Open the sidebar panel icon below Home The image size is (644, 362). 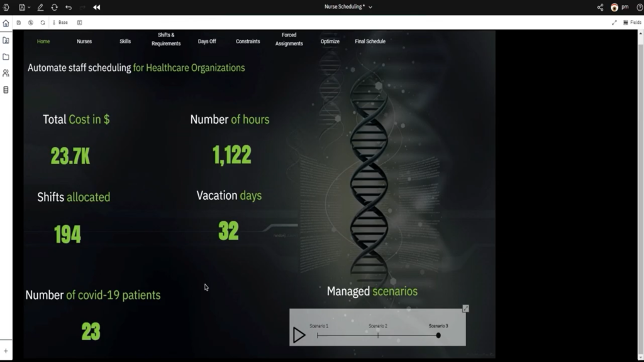click(6, 40)
